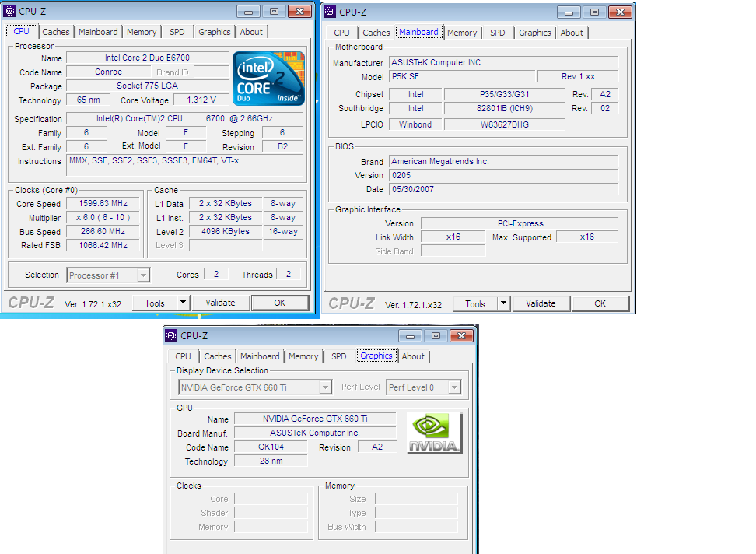Image resolution: width=756 pixels, height=554 pixels.
Task: Open Caches tab in the Mainboard window
Action: point(376,33)
